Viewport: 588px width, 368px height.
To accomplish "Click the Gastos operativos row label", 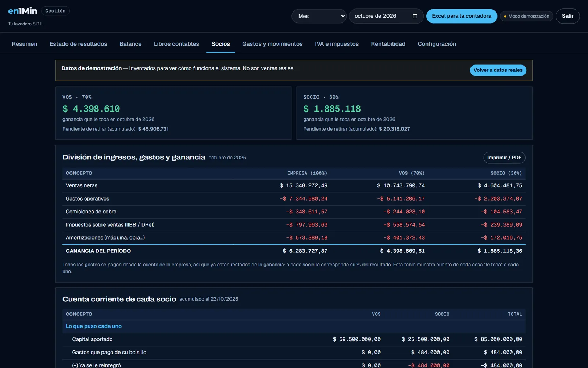I will pyautogui.click(x=87, y=199).
